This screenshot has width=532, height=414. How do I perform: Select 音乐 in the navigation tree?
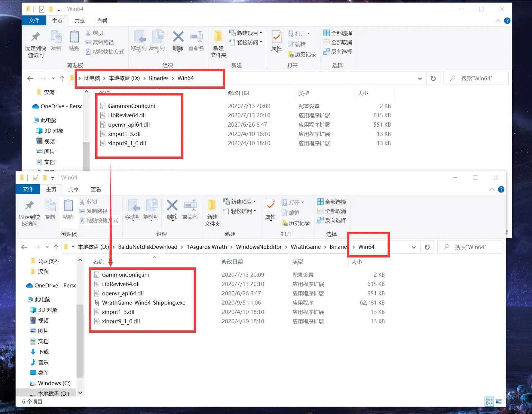pos(43,363)
